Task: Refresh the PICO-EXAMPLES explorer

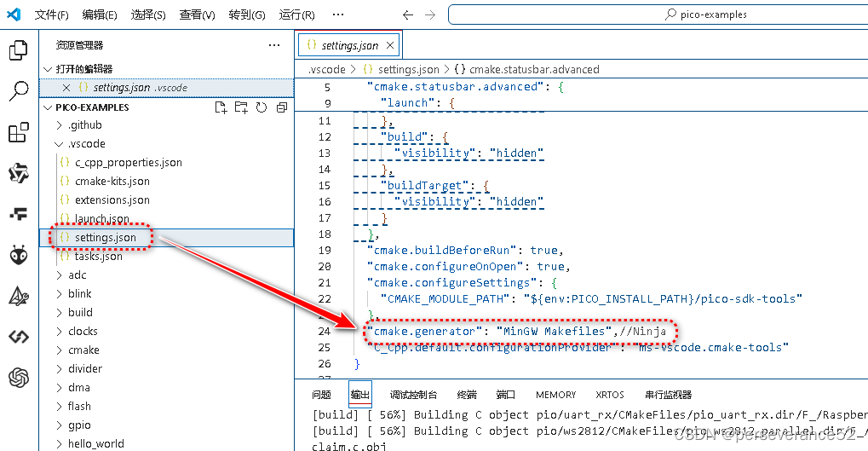Action: tap(262, 107)
